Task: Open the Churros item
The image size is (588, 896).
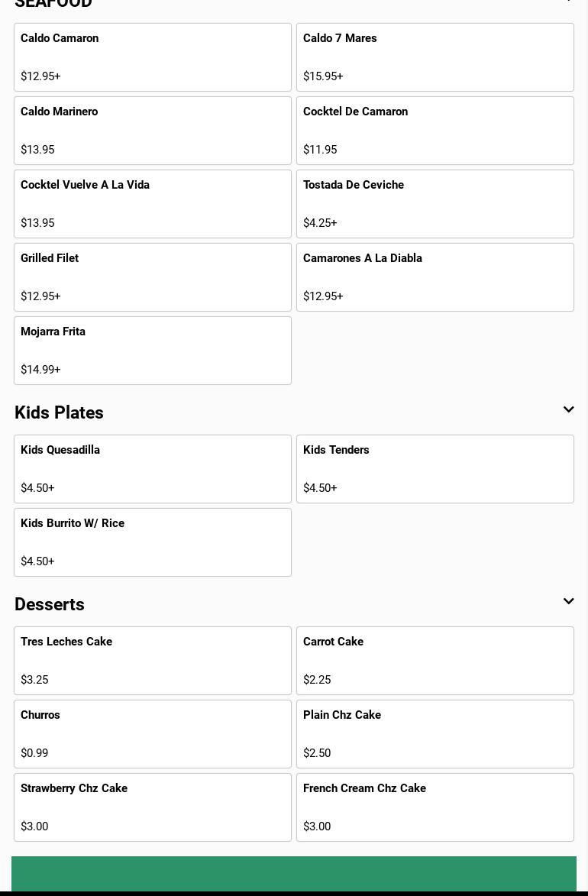Action: [153, 734]
